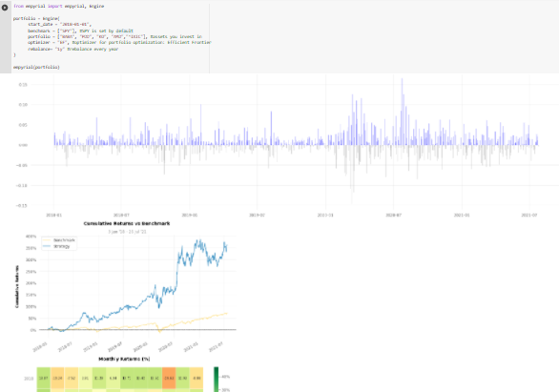Screen dimensions: 559x392
Task: Click the heatmap color scale bar
Action: coord(216,380)
